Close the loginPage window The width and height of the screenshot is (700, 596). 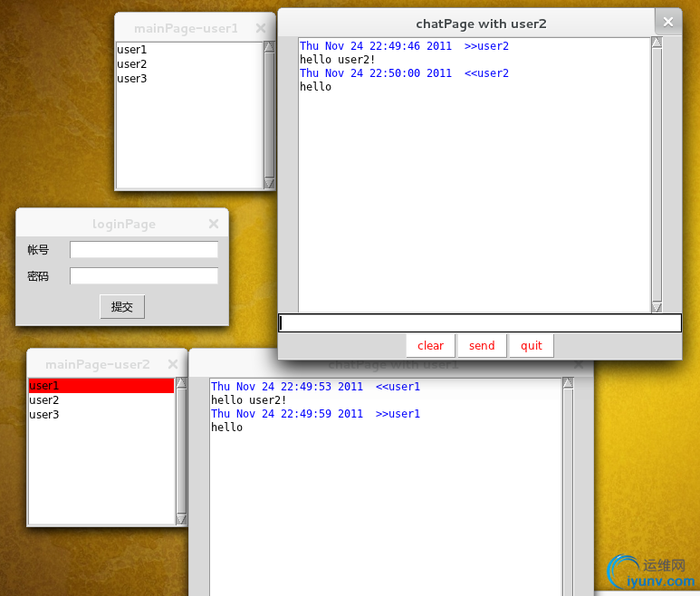(x=214, y=224)
